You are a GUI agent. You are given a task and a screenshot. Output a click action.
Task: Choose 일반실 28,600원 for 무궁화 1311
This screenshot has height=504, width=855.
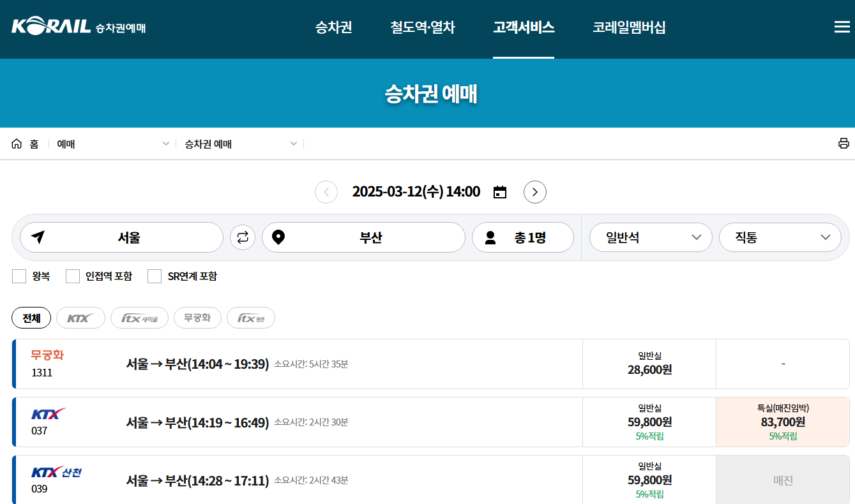pos(649,364)
